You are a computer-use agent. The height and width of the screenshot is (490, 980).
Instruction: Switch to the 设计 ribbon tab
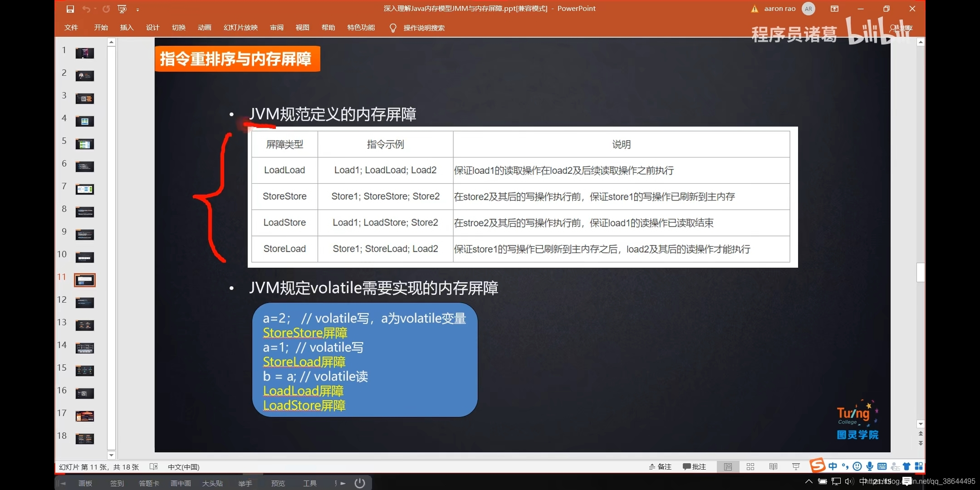(x=152, y=28)
